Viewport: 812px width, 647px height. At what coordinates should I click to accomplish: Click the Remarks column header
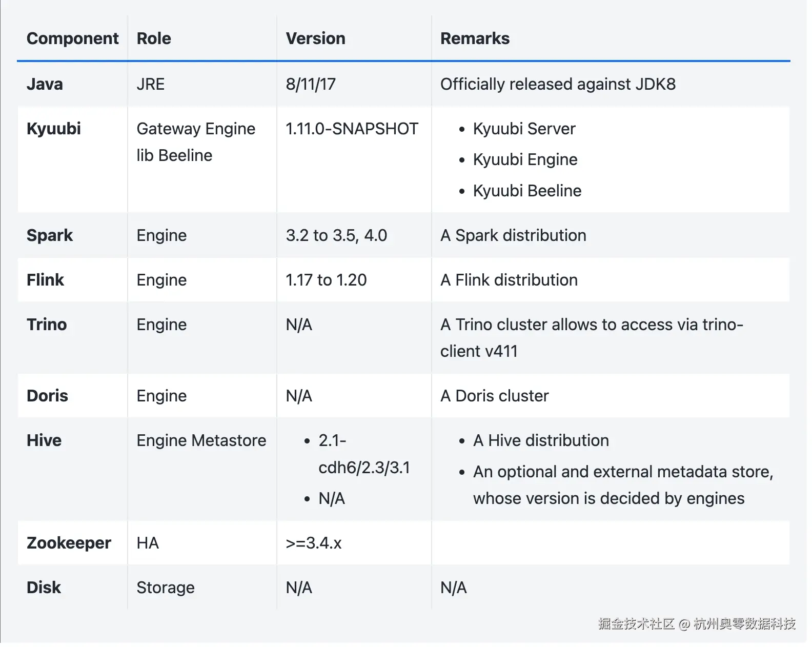pyautogui.click(x=475, y=38)
